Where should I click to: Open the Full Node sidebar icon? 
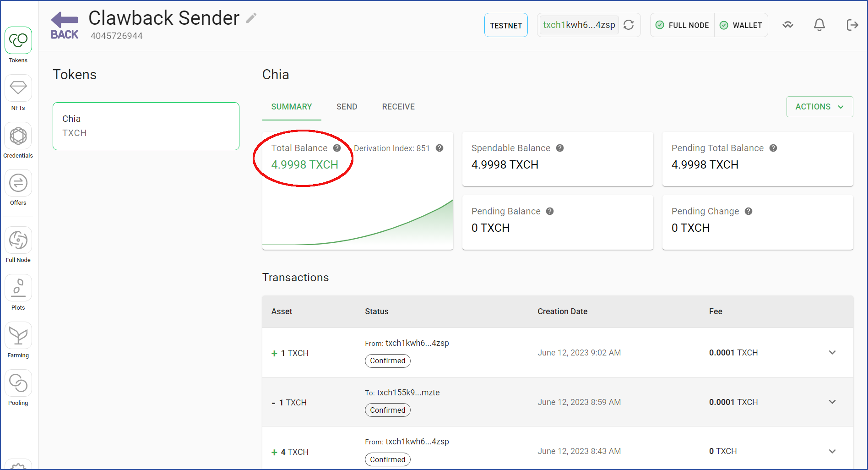pyautogui.click(x=18, y=245)
